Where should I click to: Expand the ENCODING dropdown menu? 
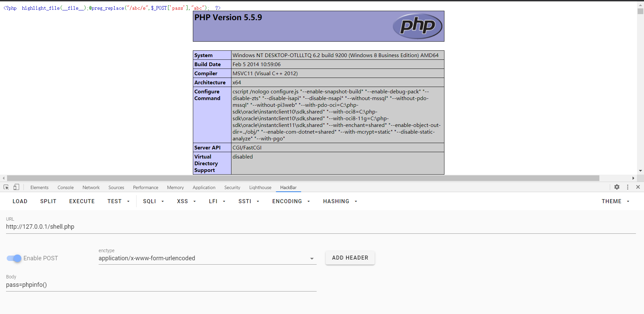[x=291, y=201]
